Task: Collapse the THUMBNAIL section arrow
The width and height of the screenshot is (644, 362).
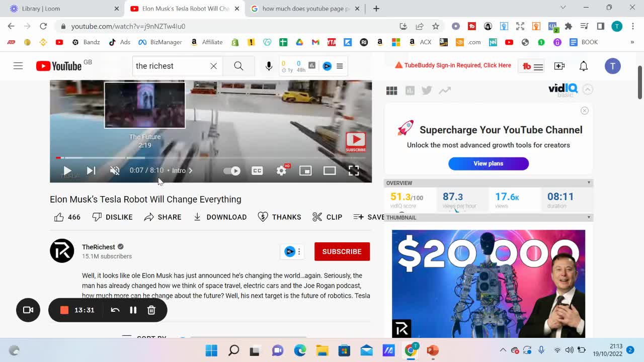Action: click(x=589, y=218)
